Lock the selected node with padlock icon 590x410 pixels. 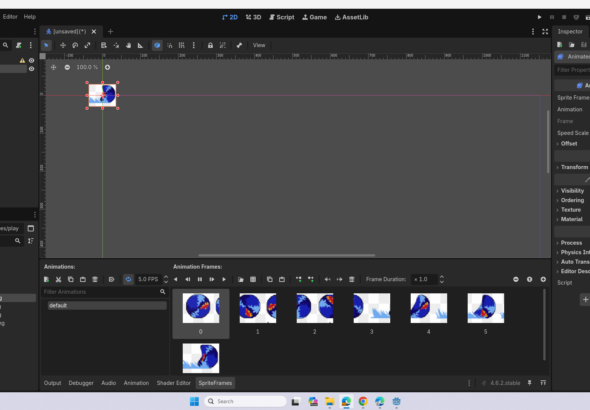click(x=210, y=46)
